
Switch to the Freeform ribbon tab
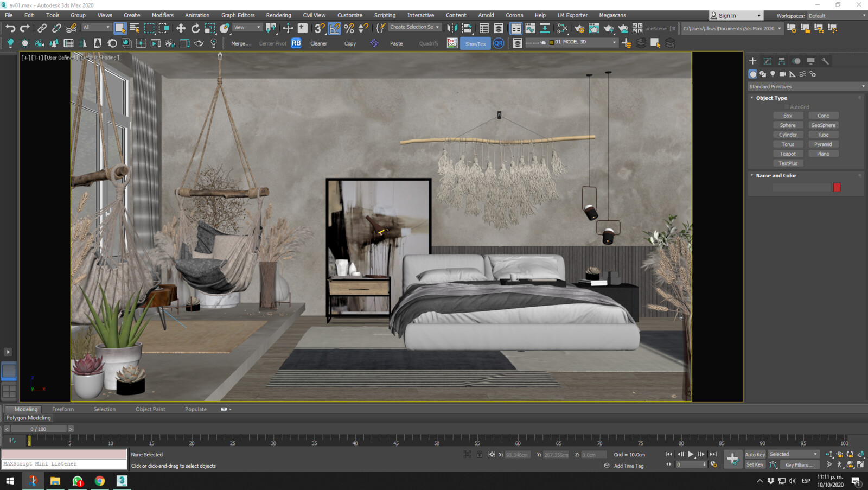pyautogui.click(x=63, y=409)
